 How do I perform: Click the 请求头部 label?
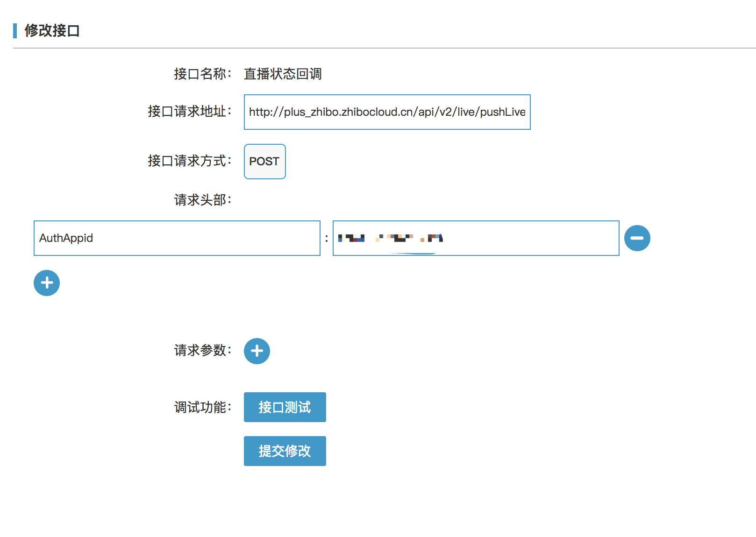pos(203,200)
